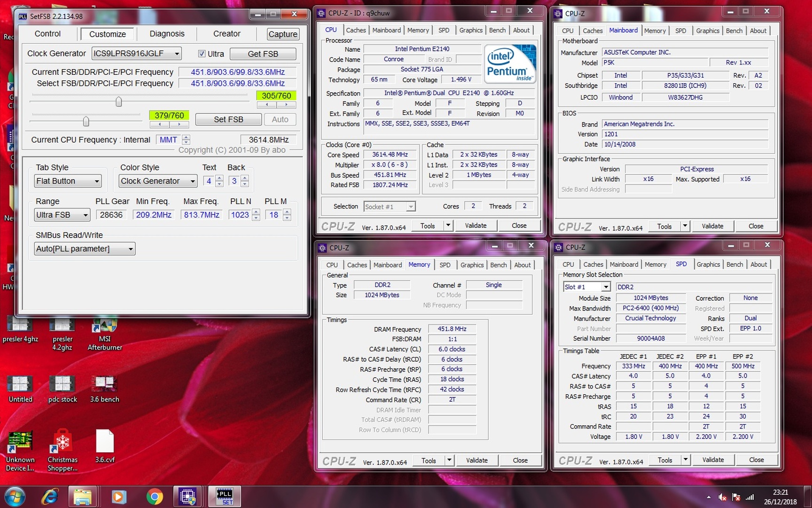Image resolution: width=812 pixels, height=508 pixels.
Task: Open the Clock Generator ICS9LPRS916JGLF dropdown
Action: click(136, 54)
